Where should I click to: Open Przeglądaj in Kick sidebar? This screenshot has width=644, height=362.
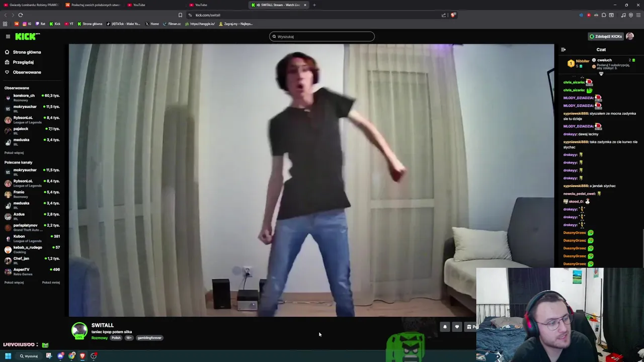tap(20, 62)
